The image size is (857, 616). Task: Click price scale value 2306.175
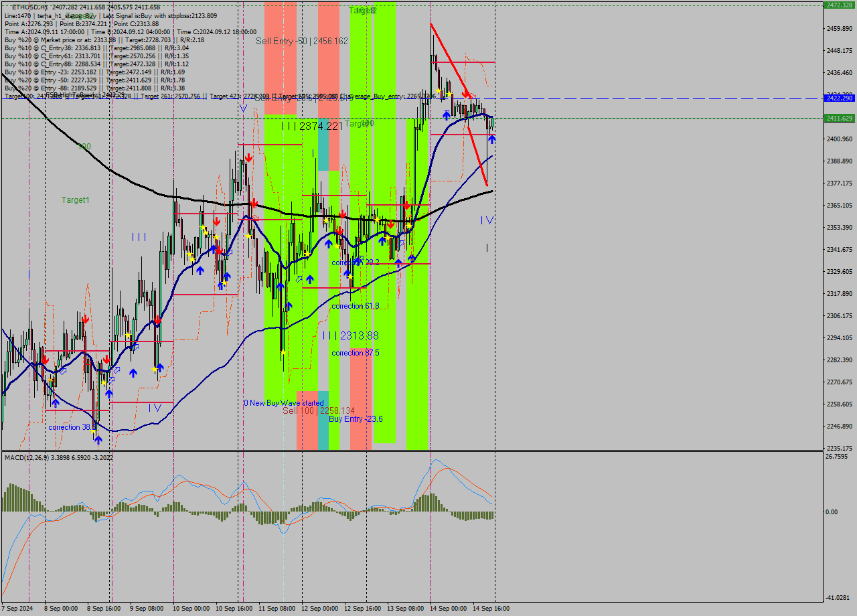tap(839, 316)
